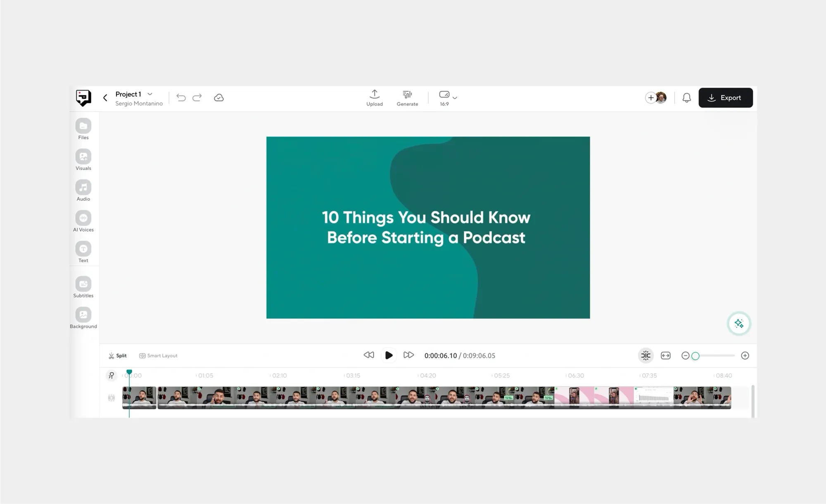Click the timeline zoom slider handle

coord(695,356)
